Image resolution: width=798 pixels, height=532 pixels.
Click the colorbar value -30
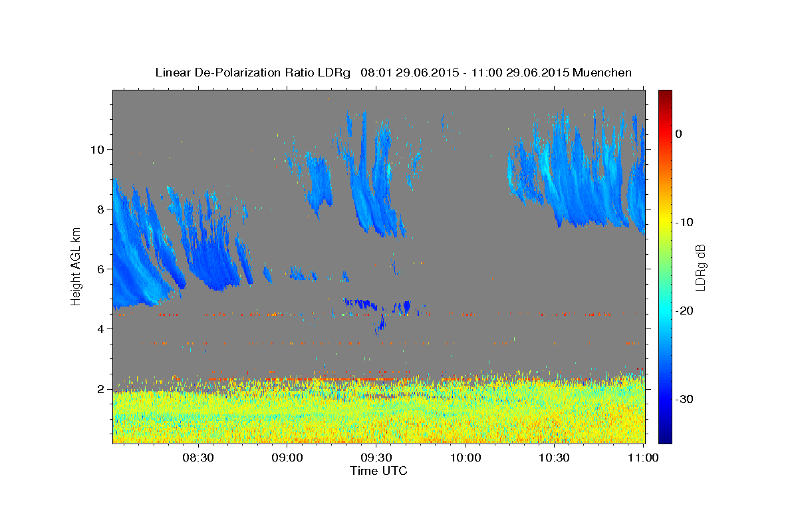(x=684, y=399)
